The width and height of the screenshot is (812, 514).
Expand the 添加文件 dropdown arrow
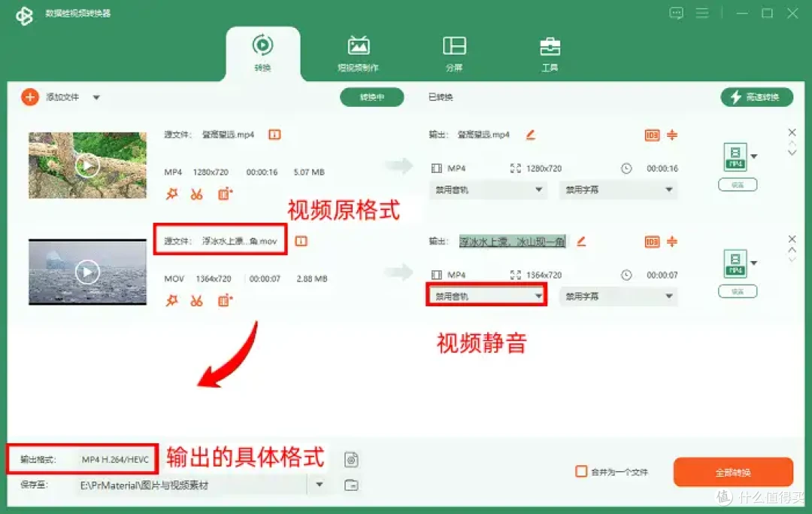96,97
